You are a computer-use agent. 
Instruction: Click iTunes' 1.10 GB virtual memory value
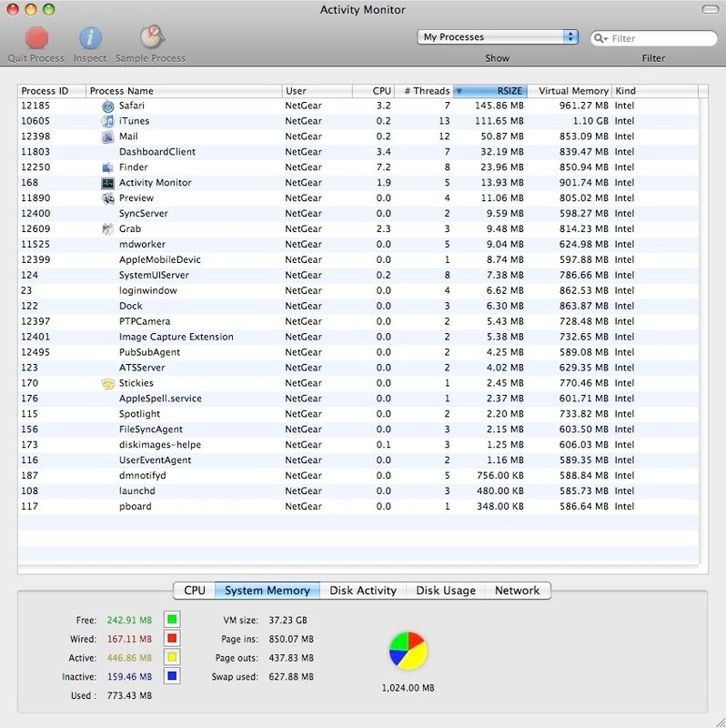(x=590, y=121)
